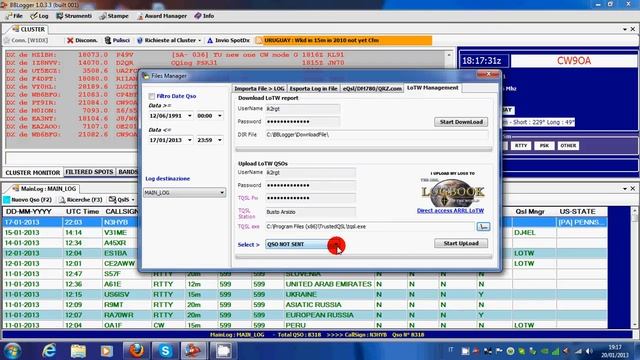
Task: Open the 23:59 time dropdown
Action: (220, 140)
